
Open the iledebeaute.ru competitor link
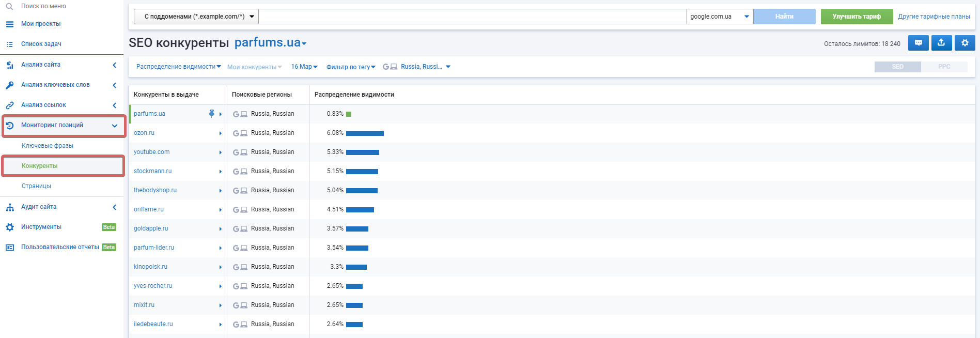coord(153,324)
